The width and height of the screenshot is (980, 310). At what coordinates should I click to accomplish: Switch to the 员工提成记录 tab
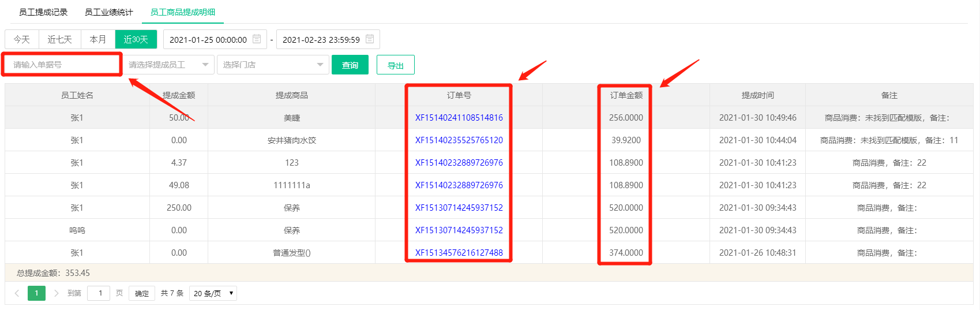pos(43,12)
